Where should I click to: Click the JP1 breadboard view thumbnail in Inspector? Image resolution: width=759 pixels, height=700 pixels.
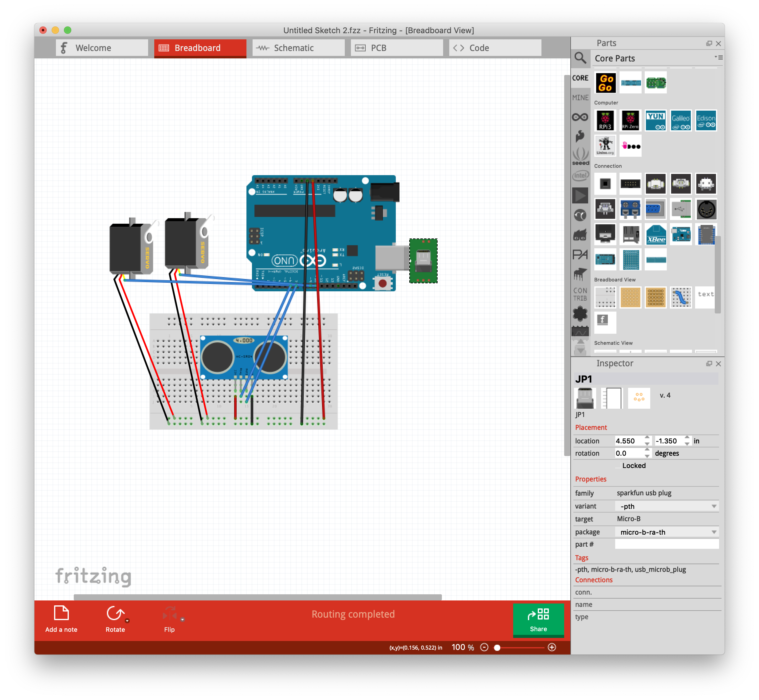point(585,398)
